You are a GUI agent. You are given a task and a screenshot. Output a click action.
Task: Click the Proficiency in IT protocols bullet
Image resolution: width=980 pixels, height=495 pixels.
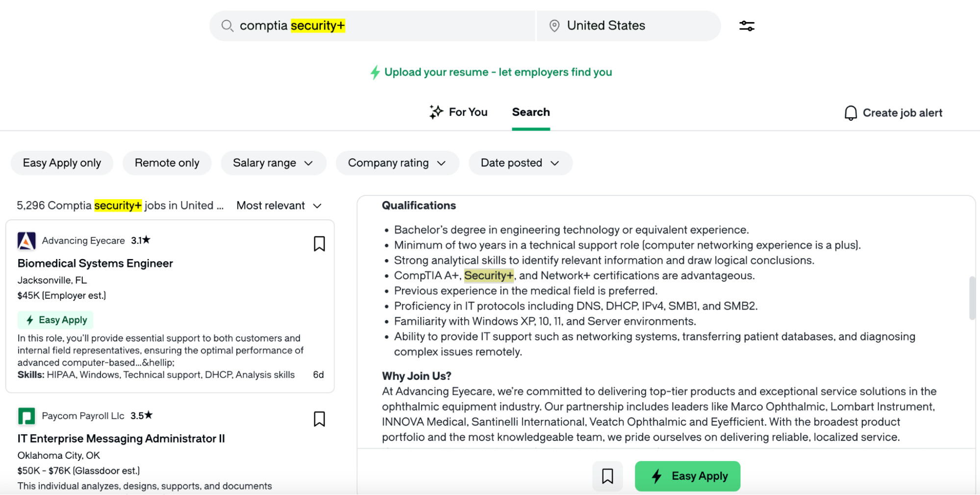[x=576, y=306]
